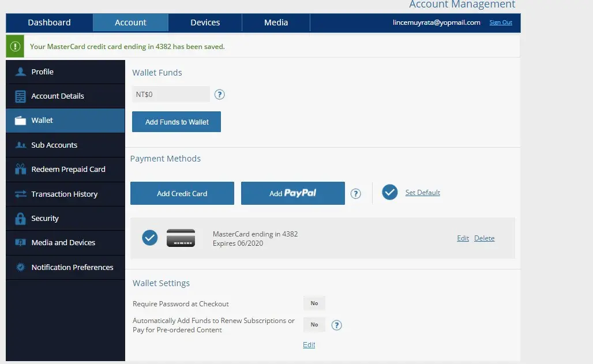Click the 'Wallet Settings' heading
The image size is (593, 364).
161,283
